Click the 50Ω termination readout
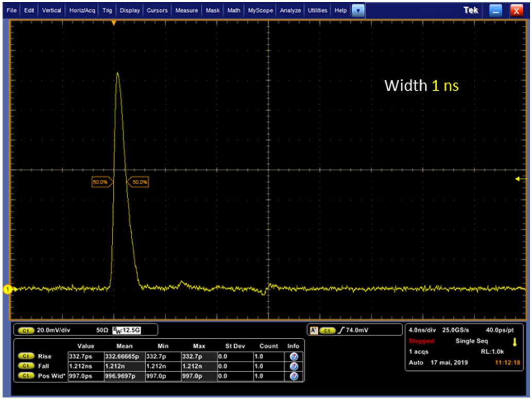 pyautogui.click(x=102, y=330)
